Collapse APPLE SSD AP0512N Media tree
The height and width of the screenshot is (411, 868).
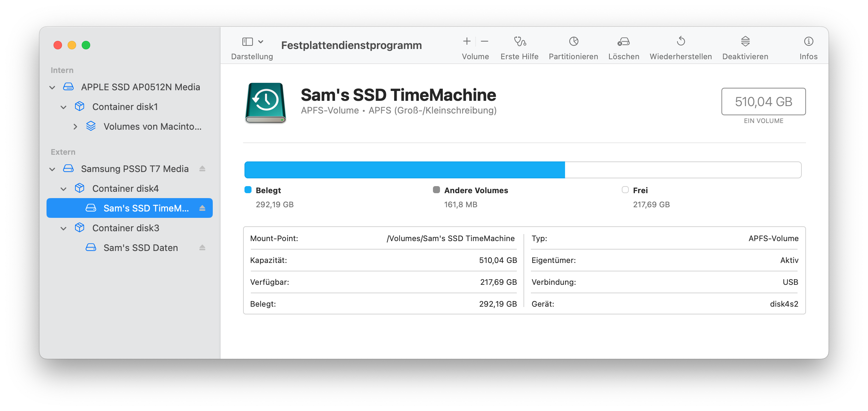coord(52,87)
